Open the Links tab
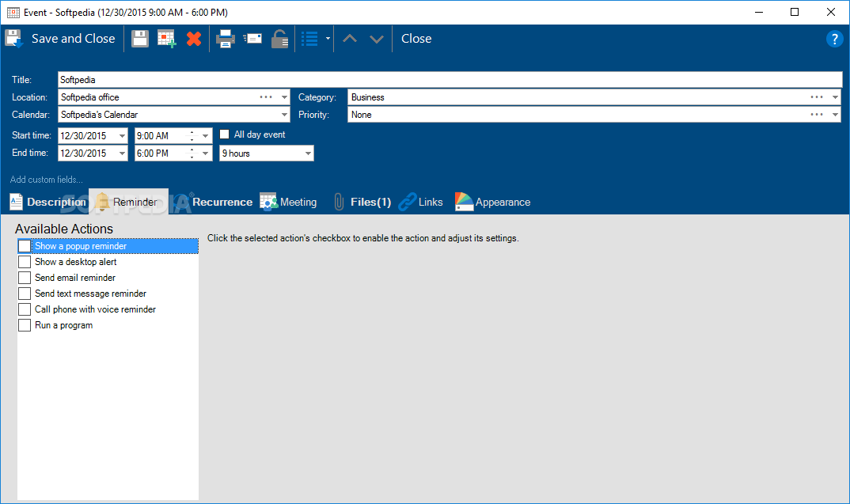This screenshot has width=850, height=504. 421,202
